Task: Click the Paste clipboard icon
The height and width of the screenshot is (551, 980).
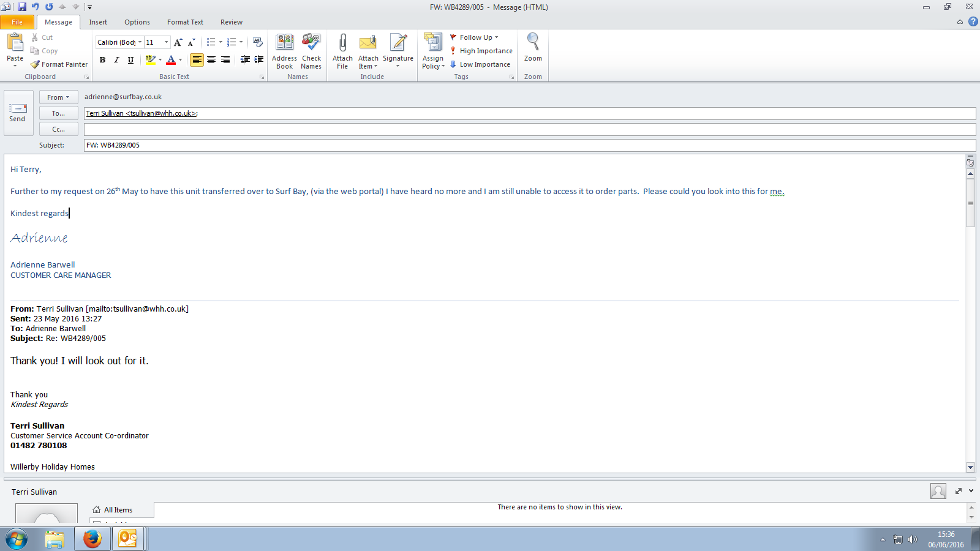Action: (15, 43)
